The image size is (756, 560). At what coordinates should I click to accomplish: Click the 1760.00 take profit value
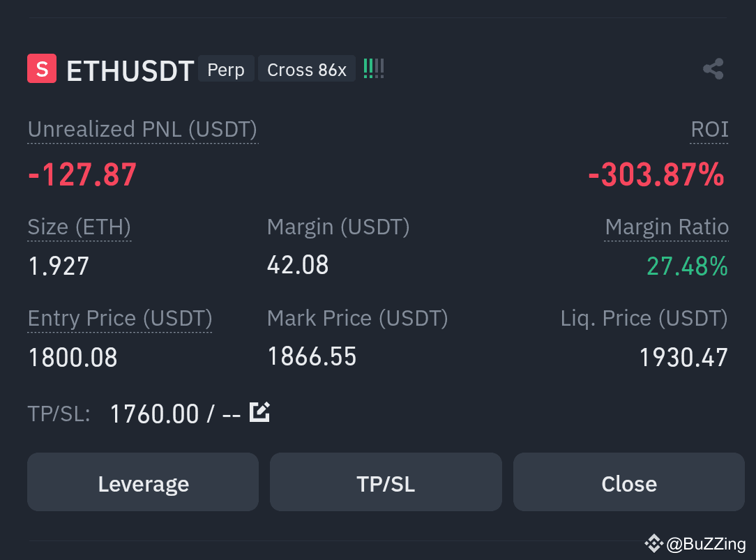pyautogui.click(x=154, y=414)
